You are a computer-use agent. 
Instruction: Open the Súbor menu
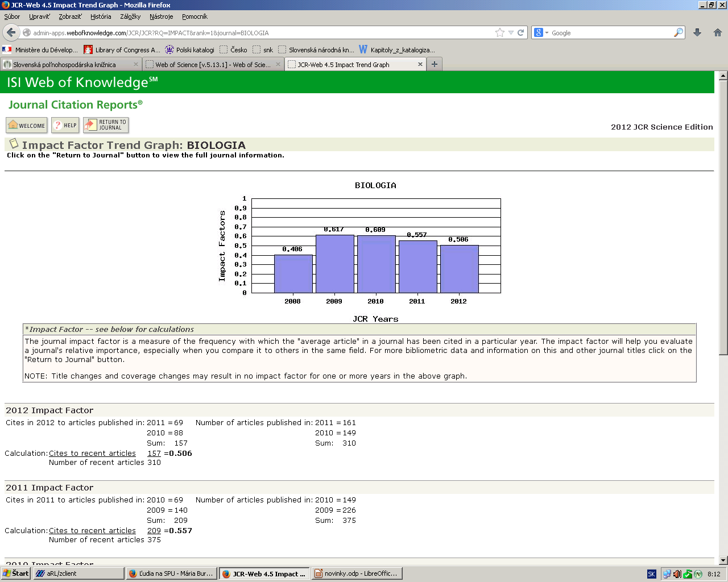point(12,16)
